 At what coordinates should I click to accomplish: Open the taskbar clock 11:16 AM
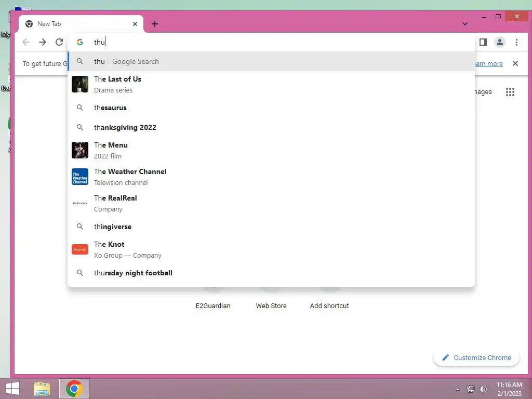[509, 389]
